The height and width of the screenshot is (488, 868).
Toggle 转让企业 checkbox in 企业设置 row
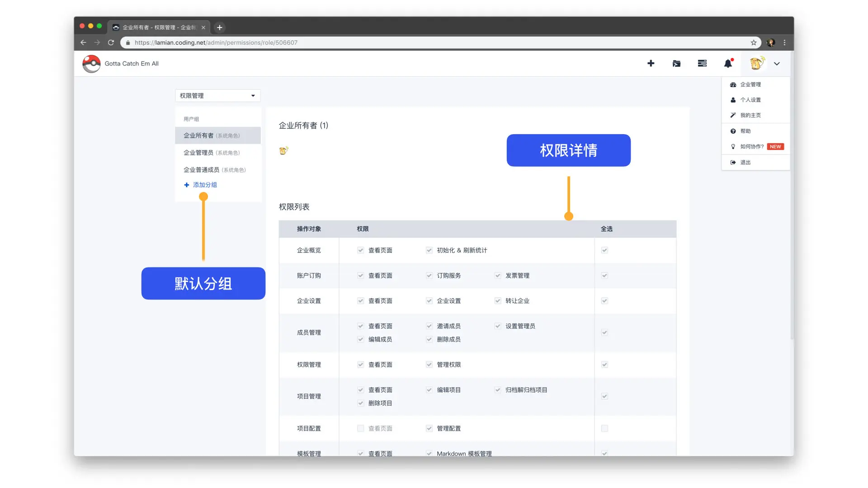[x=498, y=301]
